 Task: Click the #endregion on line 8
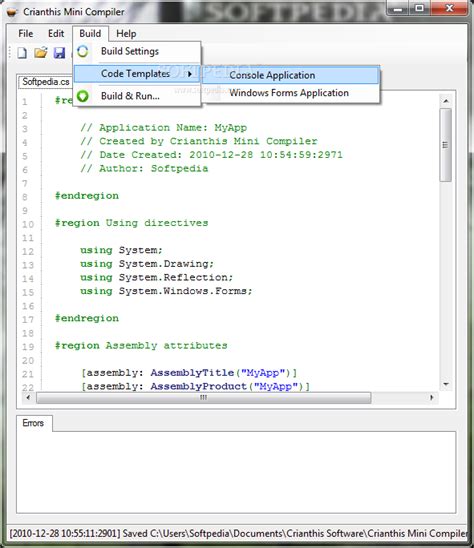click(87, 196)
